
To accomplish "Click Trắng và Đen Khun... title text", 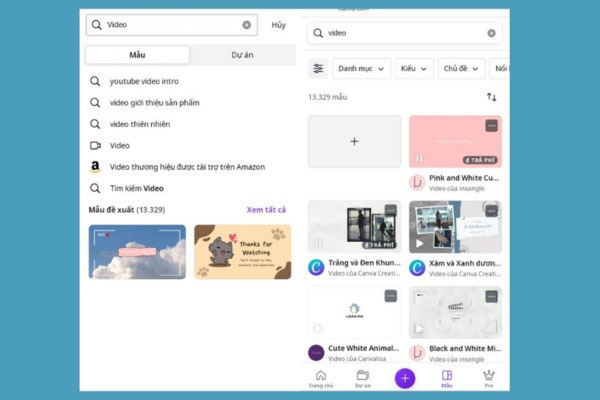I will pos(364,263).
